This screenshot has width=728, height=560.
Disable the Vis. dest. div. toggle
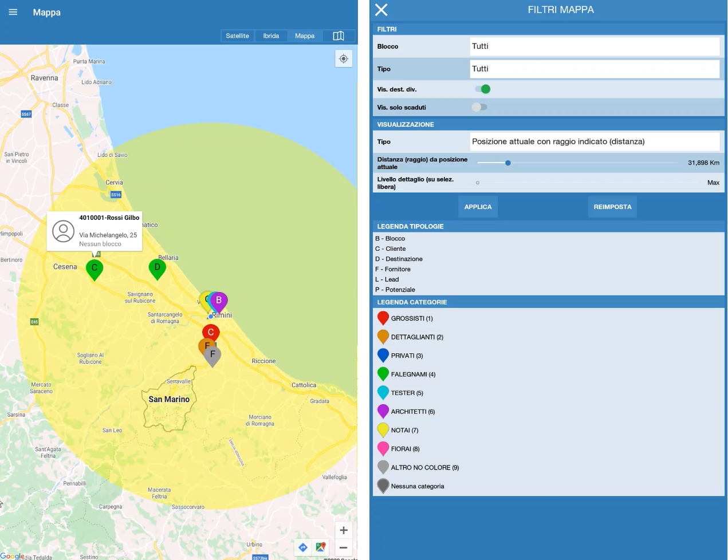[482, 89]
